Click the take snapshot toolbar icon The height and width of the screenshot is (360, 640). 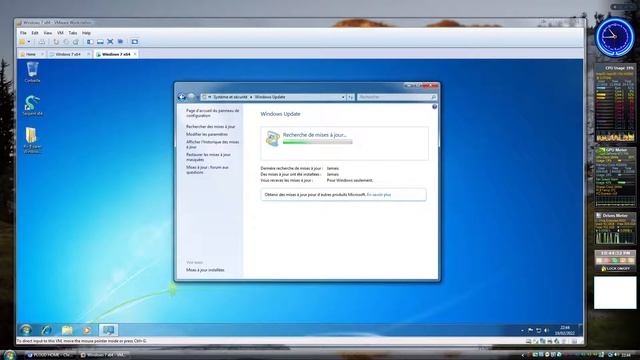[x=56, y=42]
